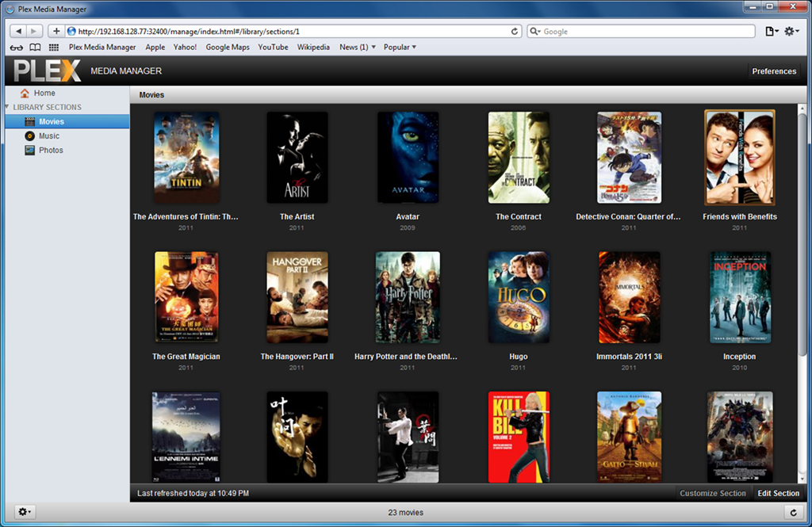Open the Kill Bill Volume 2 poster

pyautogui.click(x=519, y=437)
